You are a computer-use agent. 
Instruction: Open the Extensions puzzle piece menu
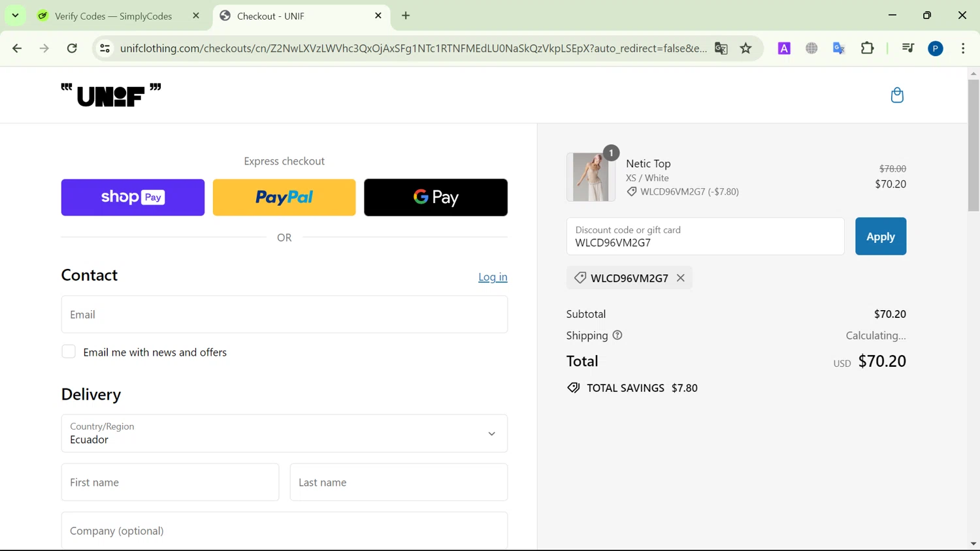point(868,48)
